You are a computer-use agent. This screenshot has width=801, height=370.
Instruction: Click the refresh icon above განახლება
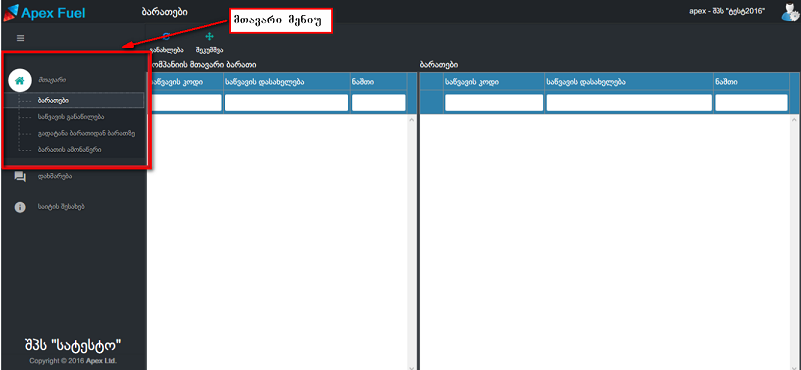click(x=166, y=36)
